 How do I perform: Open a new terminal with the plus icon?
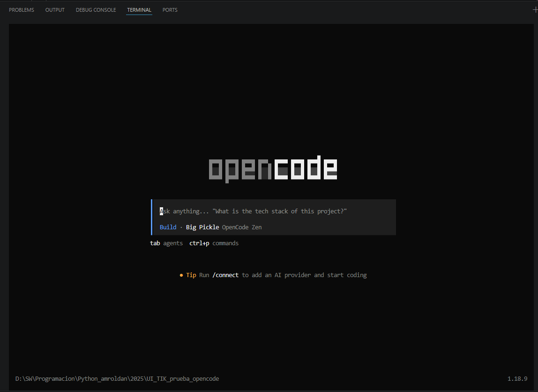coord(535,10)
